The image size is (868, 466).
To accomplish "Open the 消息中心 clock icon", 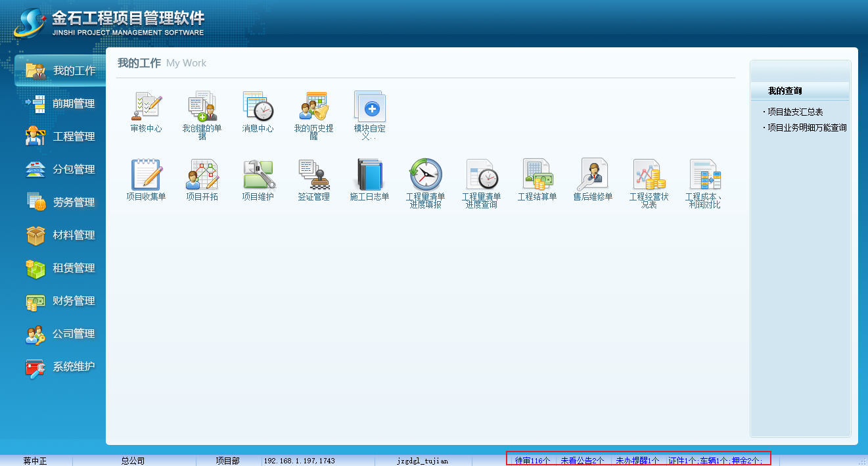I will [258, 106].
